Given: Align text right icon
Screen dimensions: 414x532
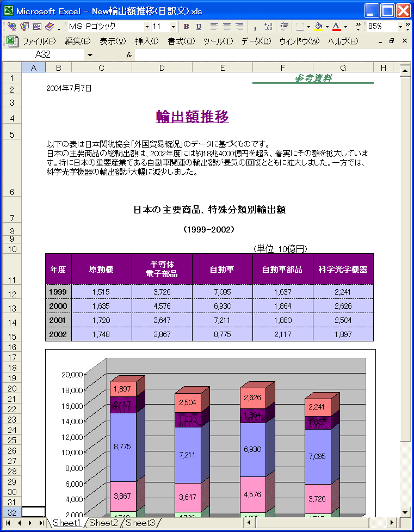Looking at the screenshot, I should [239, 27].
